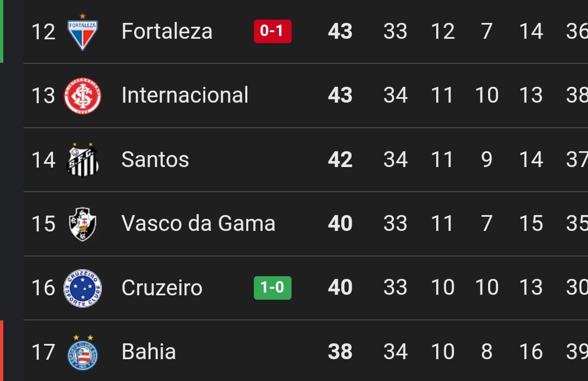Open Fortaleza's 0-1 live score badge
Screen dimensions: 588x381
[x=272, y=31]
